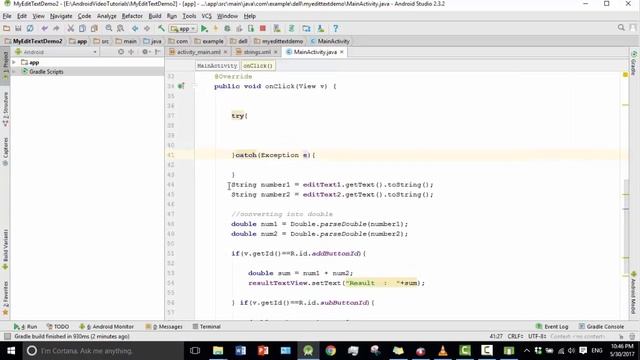Screen dimensions: 640x360
Task: Click the Cut scissors icon
Action: 71,28
